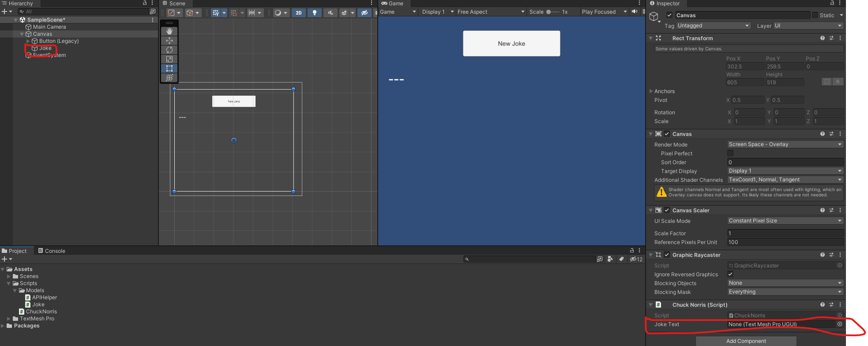This screenshot has width=868, height=346.
Task: Select the Hand tool in Scene overlay
Action: click(169, 31)
